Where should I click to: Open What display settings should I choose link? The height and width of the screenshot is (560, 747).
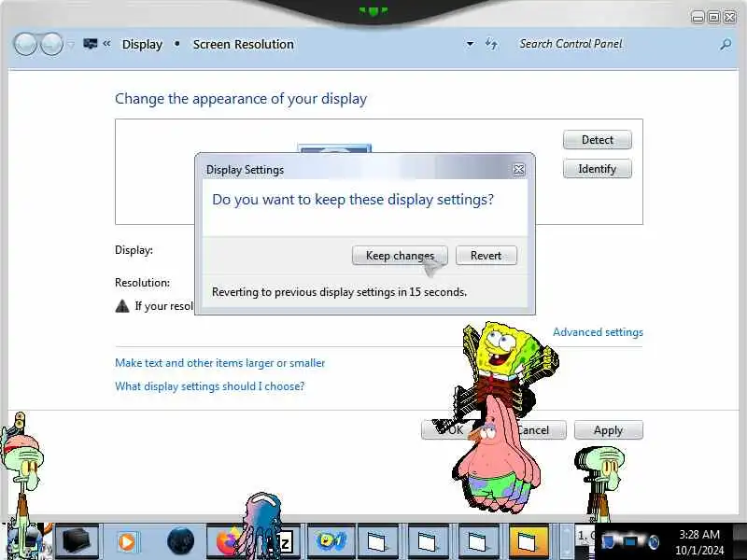point(209,386)
